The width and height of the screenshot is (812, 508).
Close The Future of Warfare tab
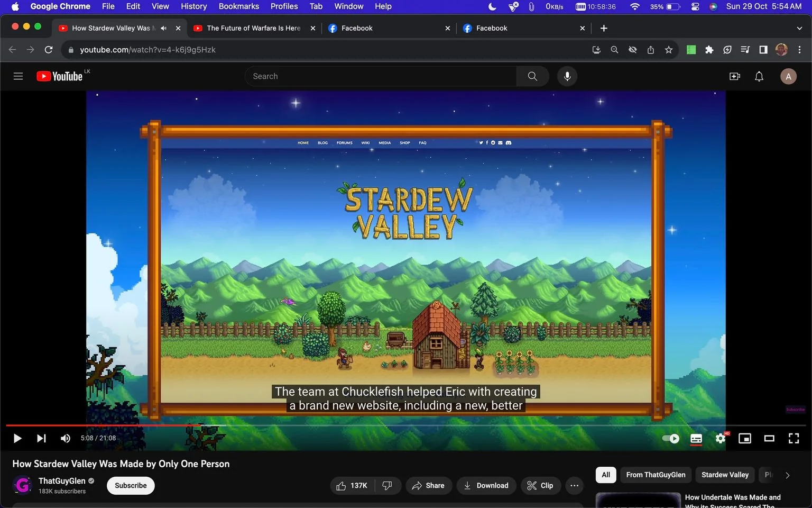[313, 28]
